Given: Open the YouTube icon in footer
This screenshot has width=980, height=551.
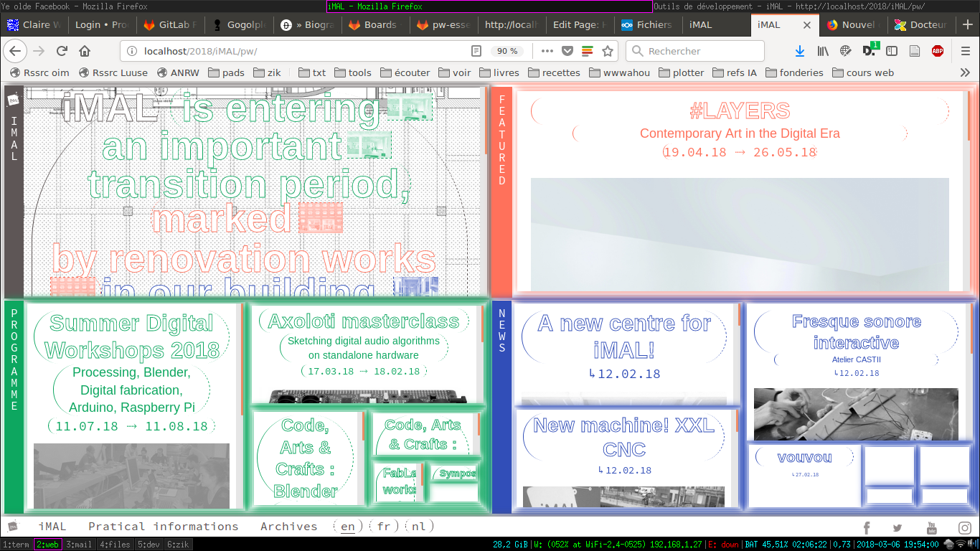Looking at the screenshot, I should [x=931, y=528].
